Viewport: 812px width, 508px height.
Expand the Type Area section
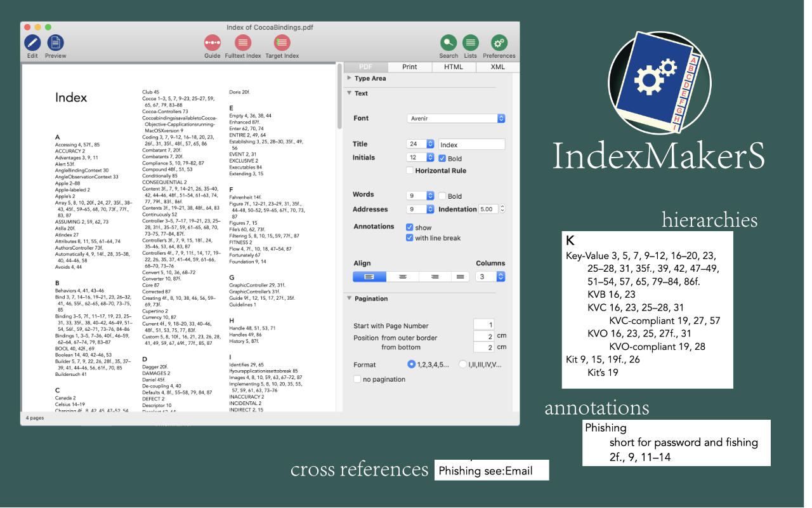(x=350, y=78)
